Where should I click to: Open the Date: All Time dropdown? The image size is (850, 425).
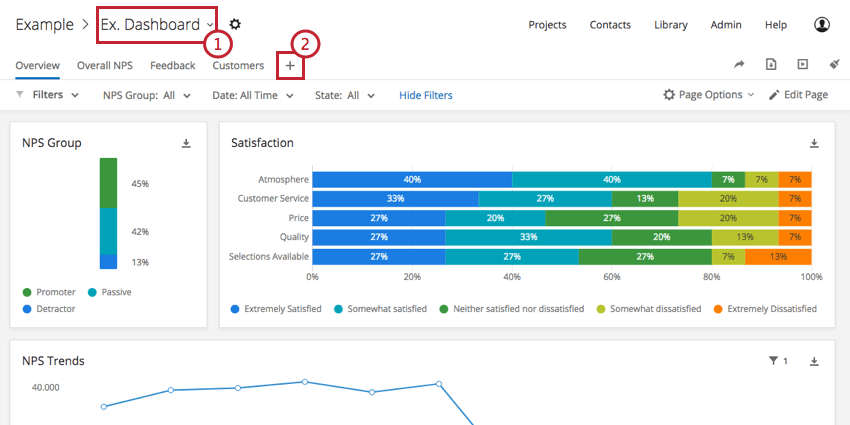click(x=253, y=95)
